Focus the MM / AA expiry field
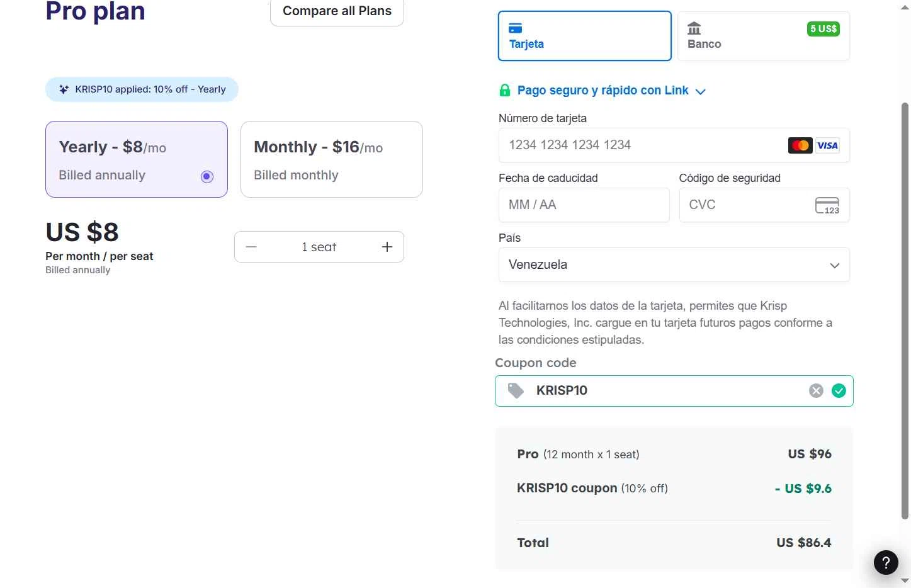Image resolution: width=911 pixels, height=588 pixels. pos(584,205)
